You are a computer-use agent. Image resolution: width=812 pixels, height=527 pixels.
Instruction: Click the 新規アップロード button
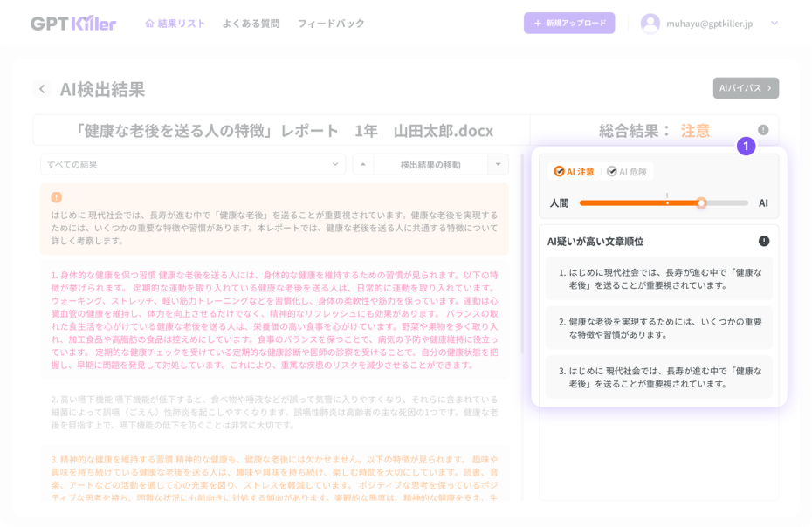point(569,24)
